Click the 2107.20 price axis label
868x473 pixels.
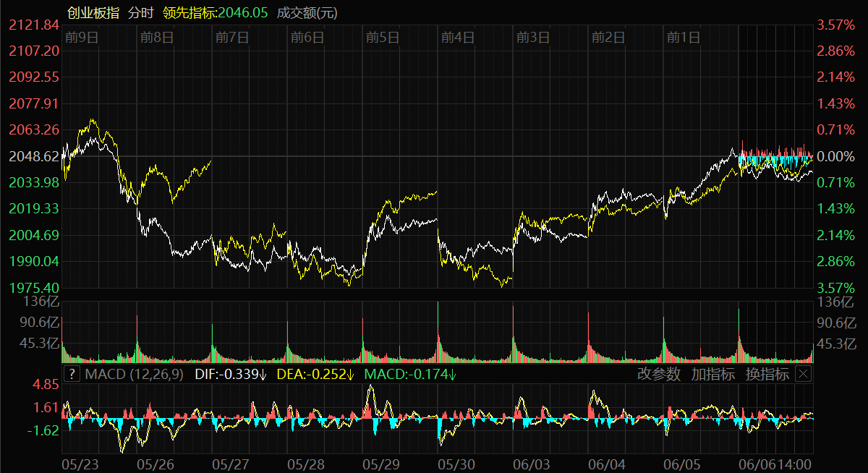[x=34, y=51]
